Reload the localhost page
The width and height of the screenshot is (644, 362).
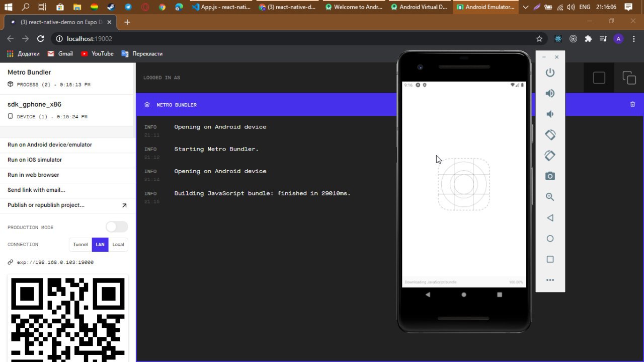[x=41, y=39]
